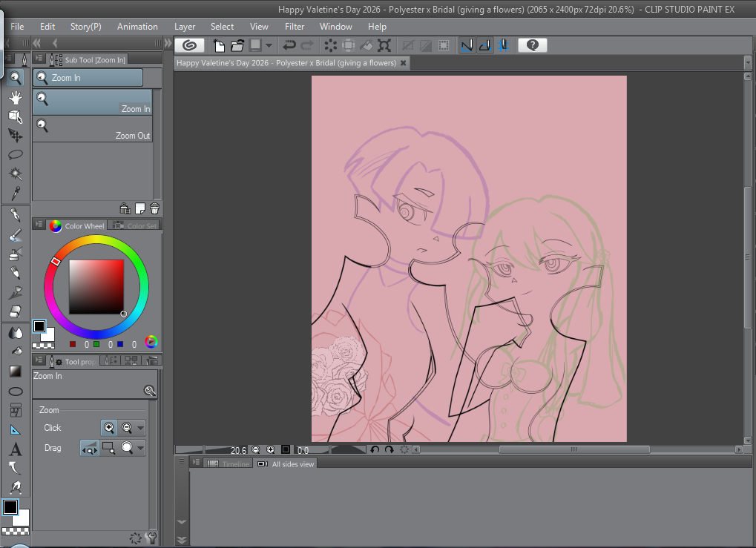This screenshot has height=548, width=756.
Task: Open Clip Studio spiral launcher icon
Action: pyautogui.click(x=189, y=45)
